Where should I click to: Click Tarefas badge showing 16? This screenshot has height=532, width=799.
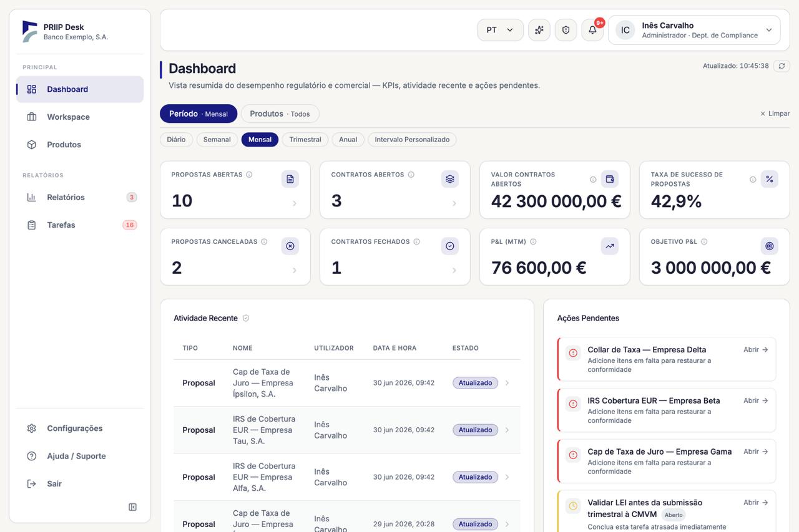[129, 225]
